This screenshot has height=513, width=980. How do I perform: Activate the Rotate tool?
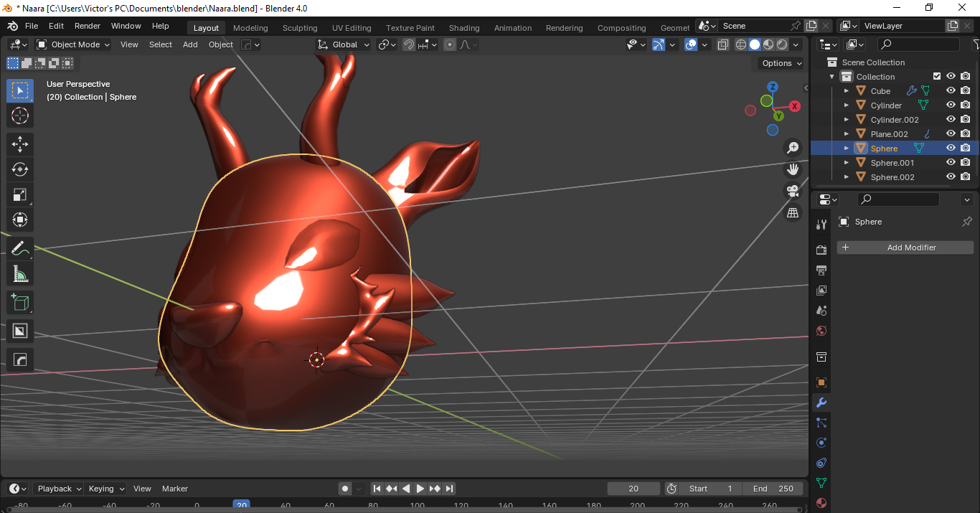pyautogui.click(x=20, y=169)
